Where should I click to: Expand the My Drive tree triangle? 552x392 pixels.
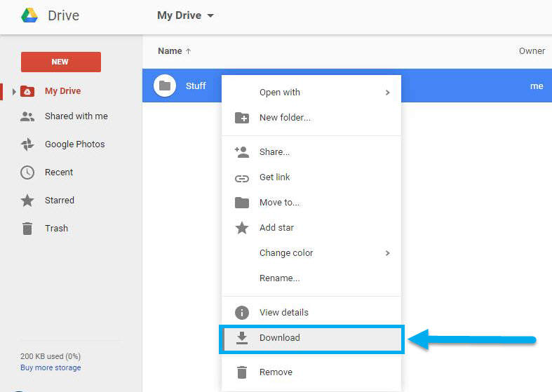14,91
